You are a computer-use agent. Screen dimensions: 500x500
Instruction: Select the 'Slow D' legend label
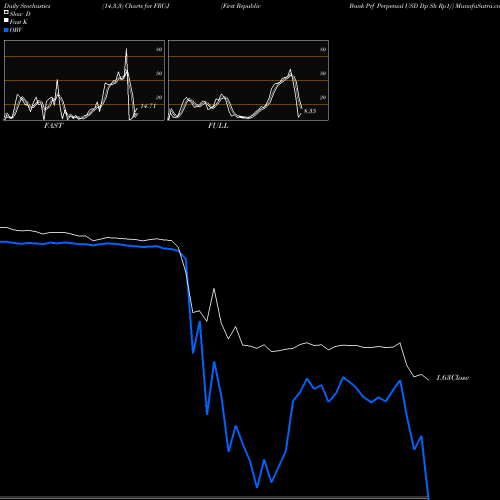[x=20, y=14]
